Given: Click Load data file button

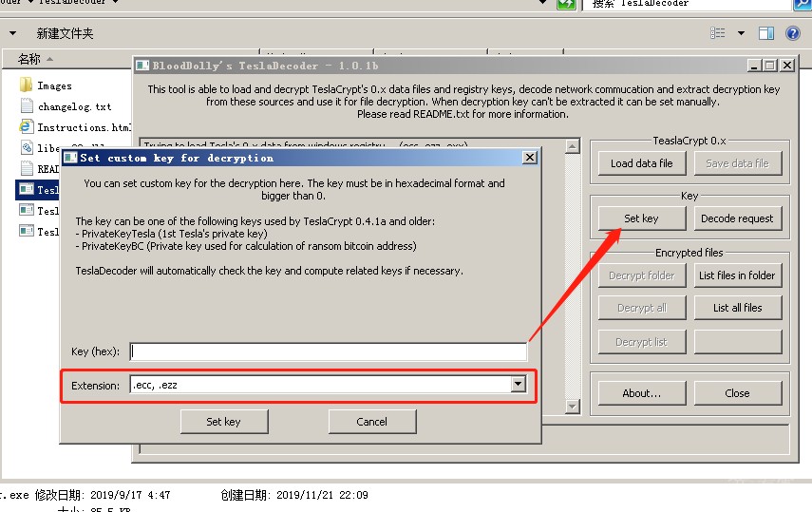Looking at the screenshot, I should [642, 163].
